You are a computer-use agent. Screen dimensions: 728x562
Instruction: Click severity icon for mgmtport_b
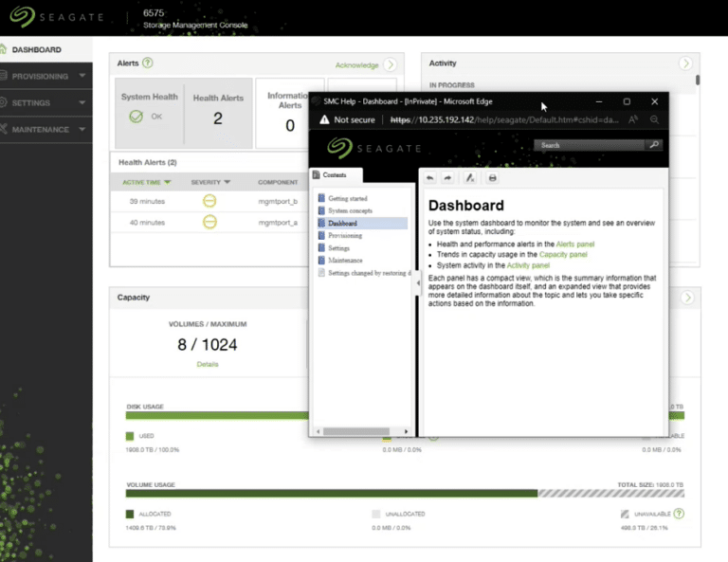click(209, 201)
